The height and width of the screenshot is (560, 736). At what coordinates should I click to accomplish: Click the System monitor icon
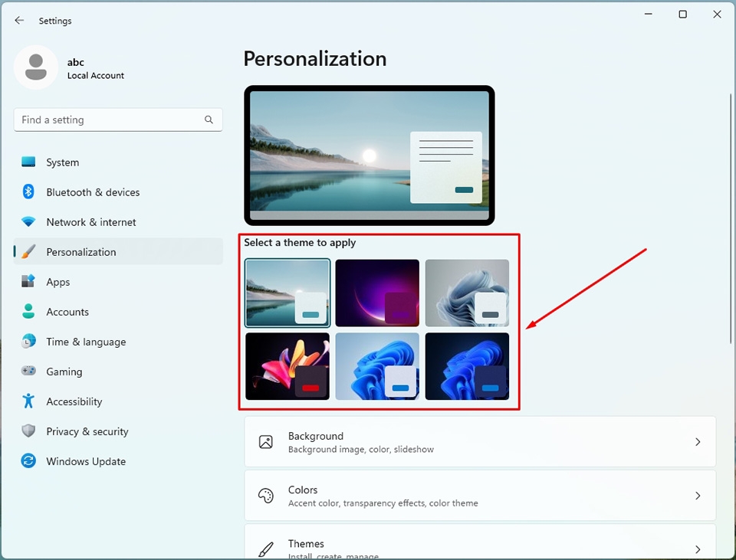pos(28,162)
